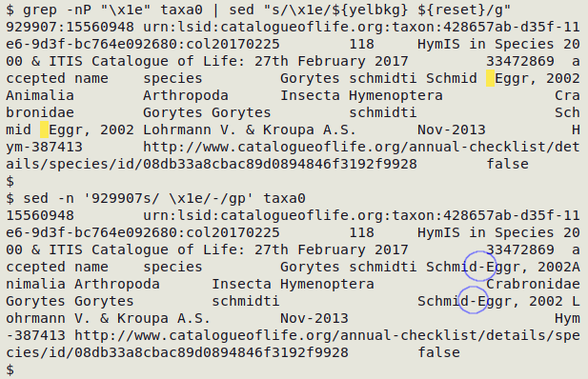Click the number 33472869 in the first output
This screenshot has height=379, width=588.
pos(520,62)
